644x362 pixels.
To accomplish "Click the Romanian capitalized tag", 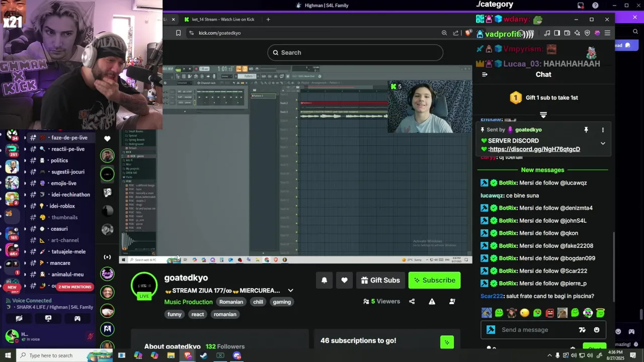I will [231, 302].
